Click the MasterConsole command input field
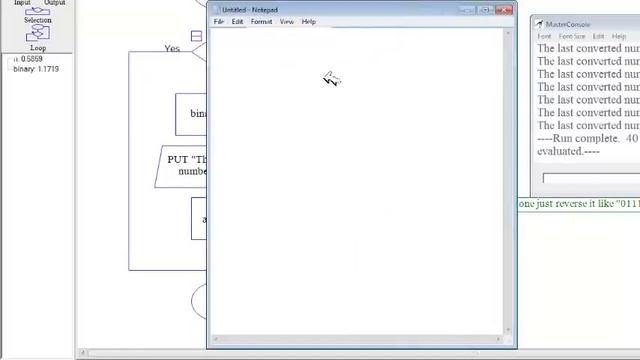The image size is (640, 360). tap(591, 178)
